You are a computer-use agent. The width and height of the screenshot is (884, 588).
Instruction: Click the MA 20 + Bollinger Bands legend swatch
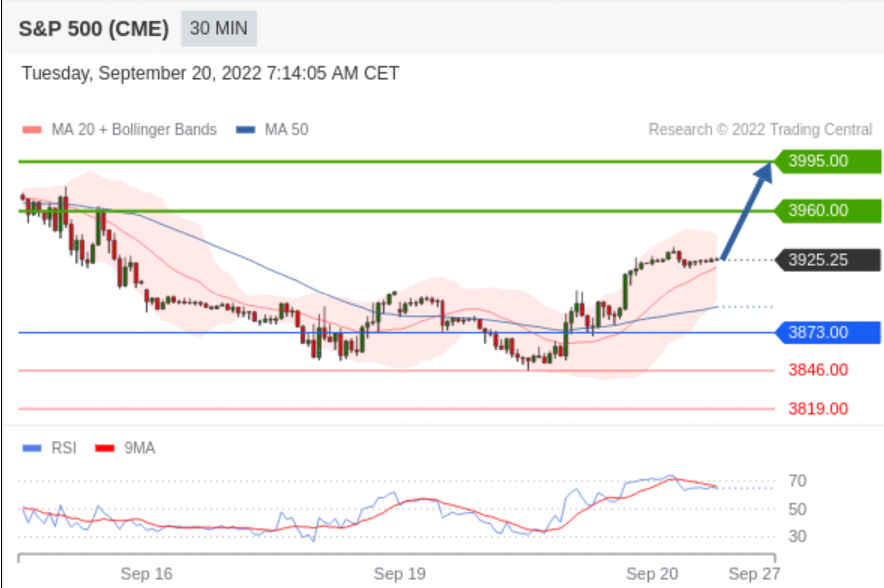(32, 130)
